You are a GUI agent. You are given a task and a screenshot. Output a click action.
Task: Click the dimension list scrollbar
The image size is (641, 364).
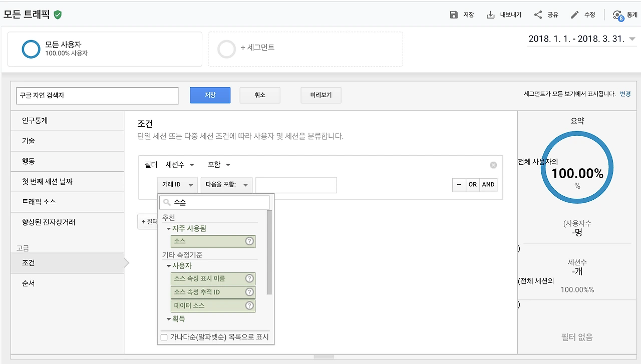tap(269, 252)
